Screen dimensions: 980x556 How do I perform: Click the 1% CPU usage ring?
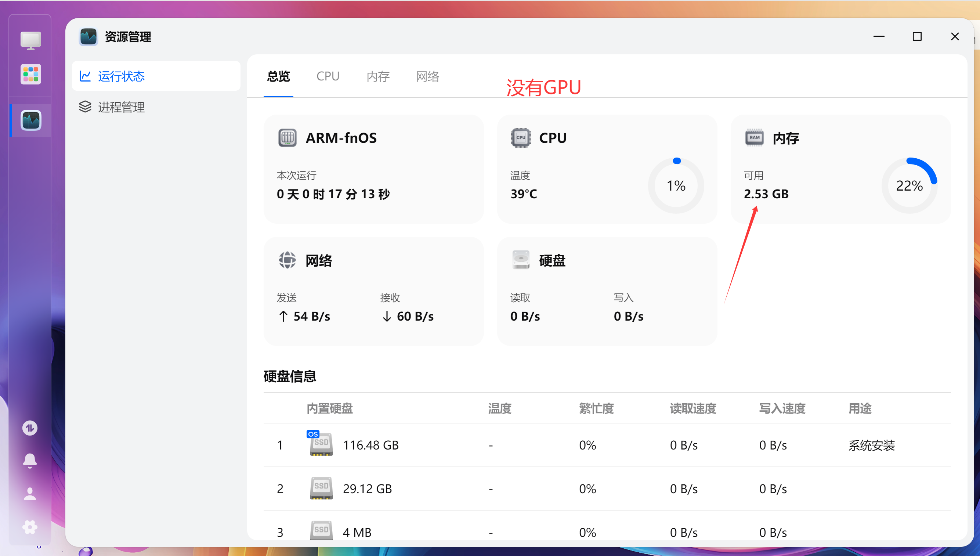(676, 186)
